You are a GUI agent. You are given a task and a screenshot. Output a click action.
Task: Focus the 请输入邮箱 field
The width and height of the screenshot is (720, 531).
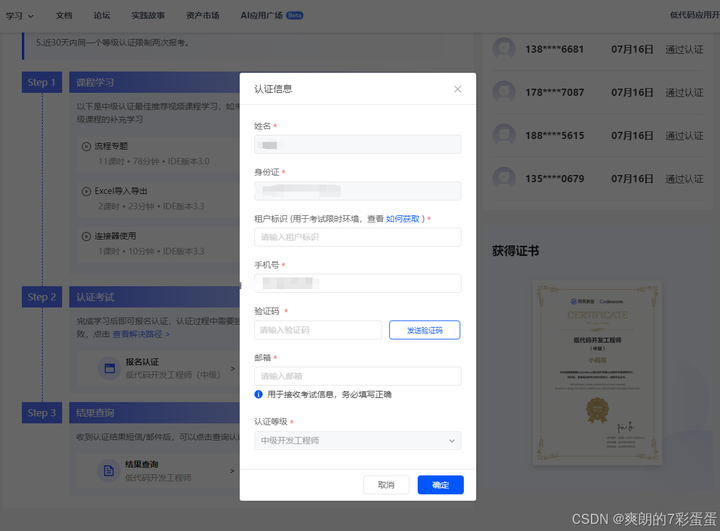point(358,376)
